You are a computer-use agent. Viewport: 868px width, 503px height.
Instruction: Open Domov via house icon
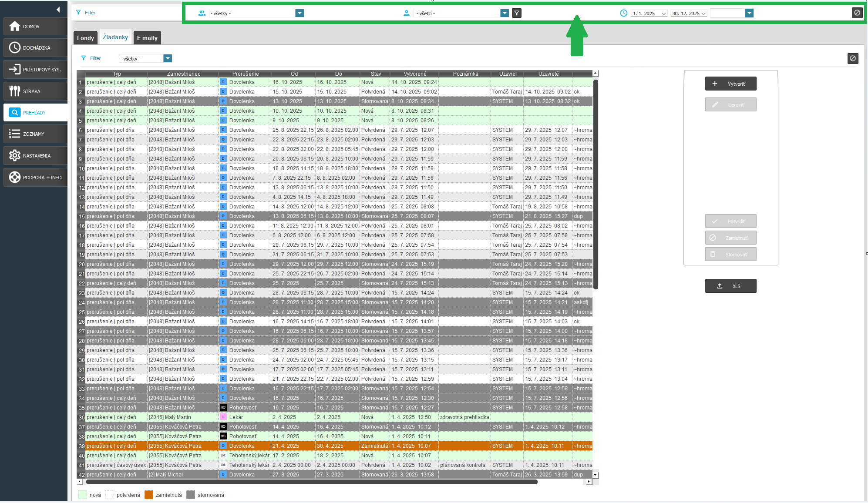coord(15,27)
